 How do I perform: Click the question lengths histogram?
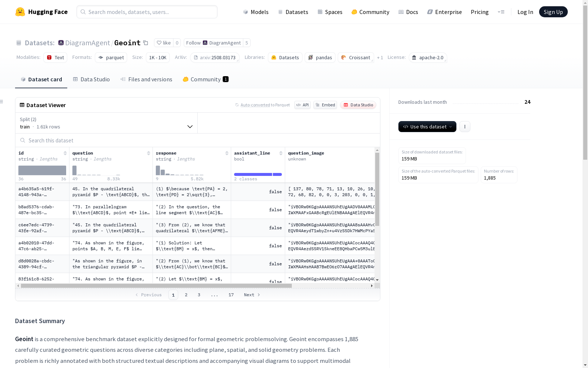pos(96,170)
